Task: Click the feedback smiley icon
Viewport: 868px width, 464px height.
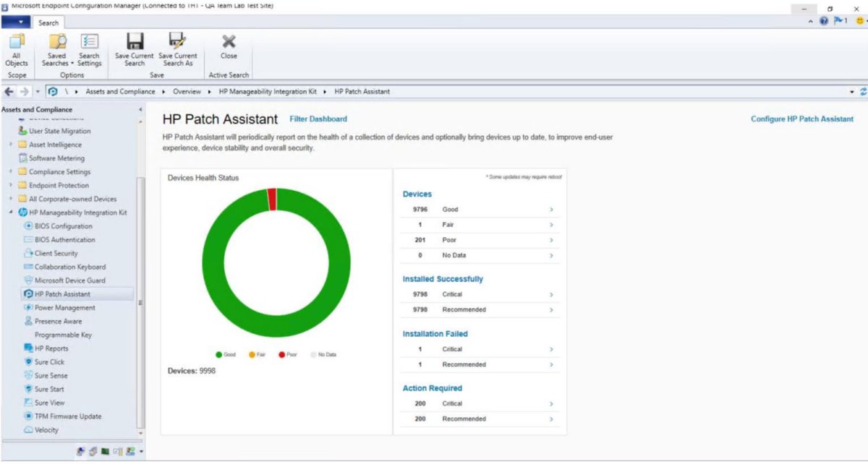Action: pos(859,22)
